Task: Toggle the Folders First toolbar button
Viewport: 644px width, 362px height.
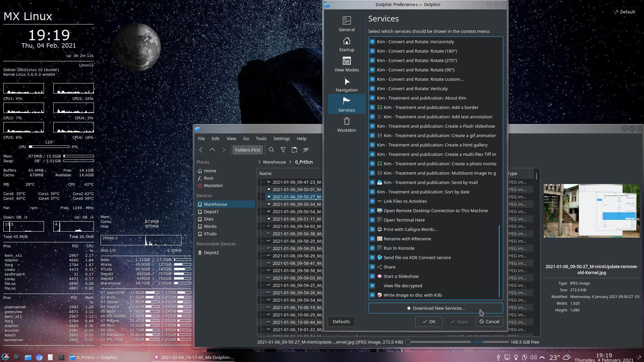Action: [x=248, y=150]
